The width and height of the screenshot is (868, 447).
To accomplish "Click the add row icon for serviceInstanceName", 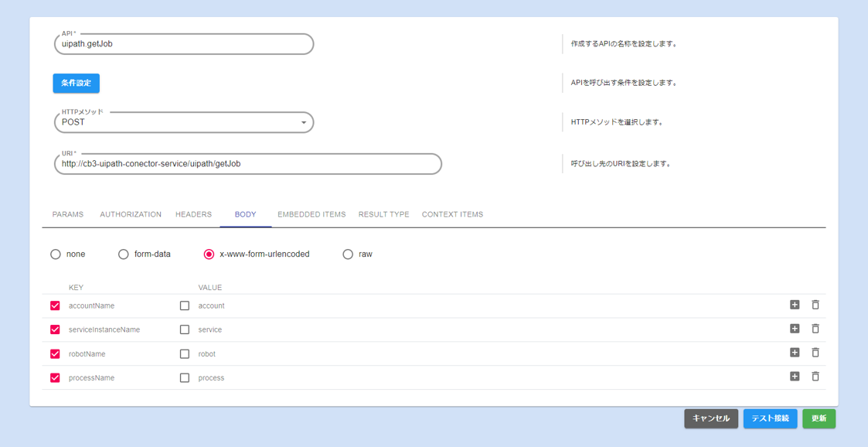I will click(x=795, y=329).
